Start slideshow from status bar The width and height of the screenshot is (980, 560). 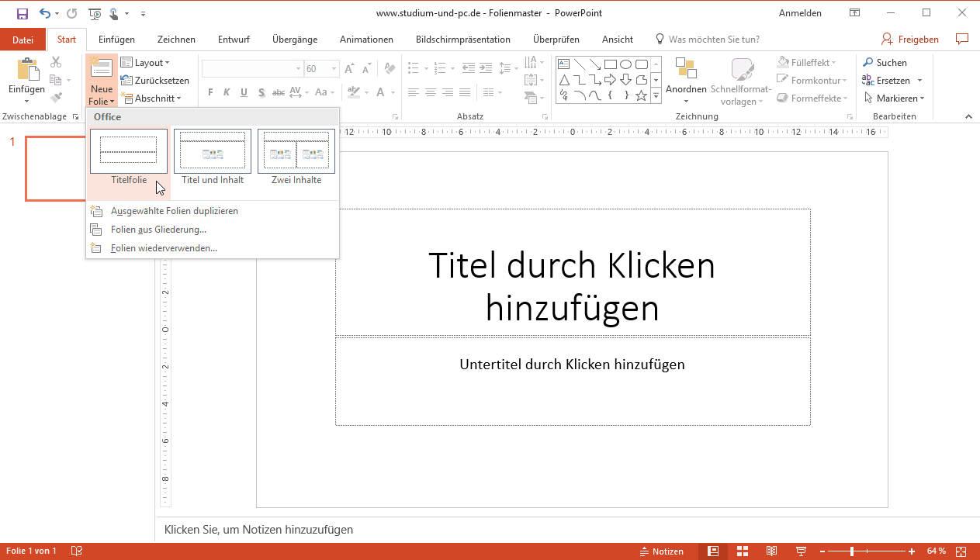click(801, 551)
